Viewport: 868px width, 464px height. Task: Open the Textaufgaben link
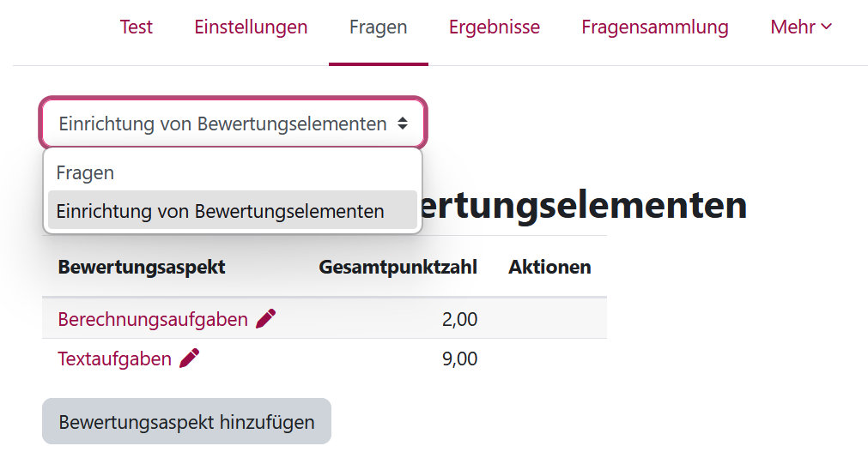click(114, 359)
